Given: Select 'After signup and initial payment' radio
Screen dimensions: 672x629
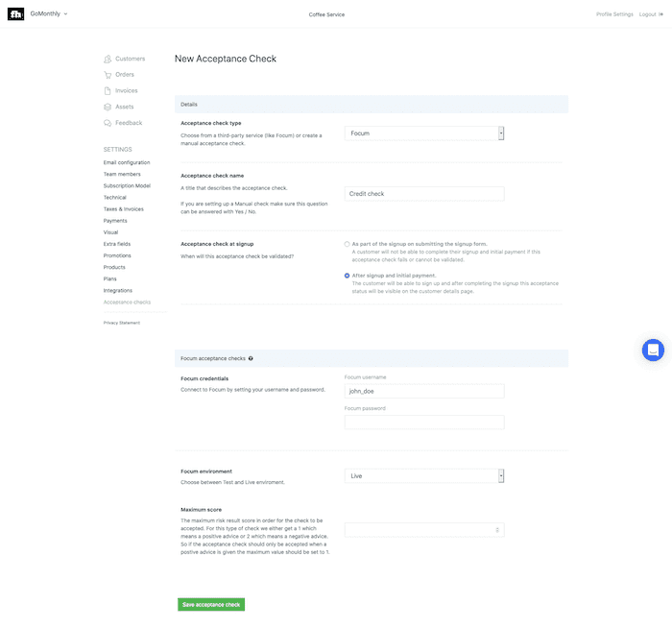Looking at the screenshot, I should click(x=348, y=276).
